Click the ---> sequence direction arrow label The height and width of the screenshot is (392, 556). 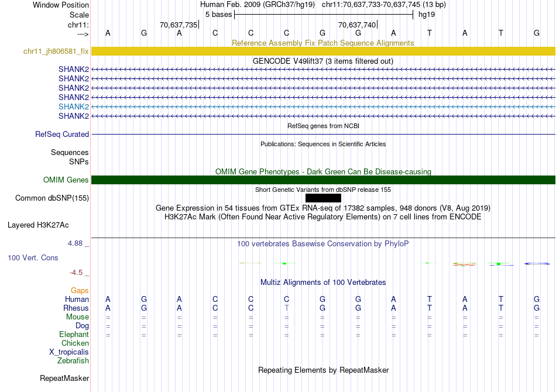83,34
